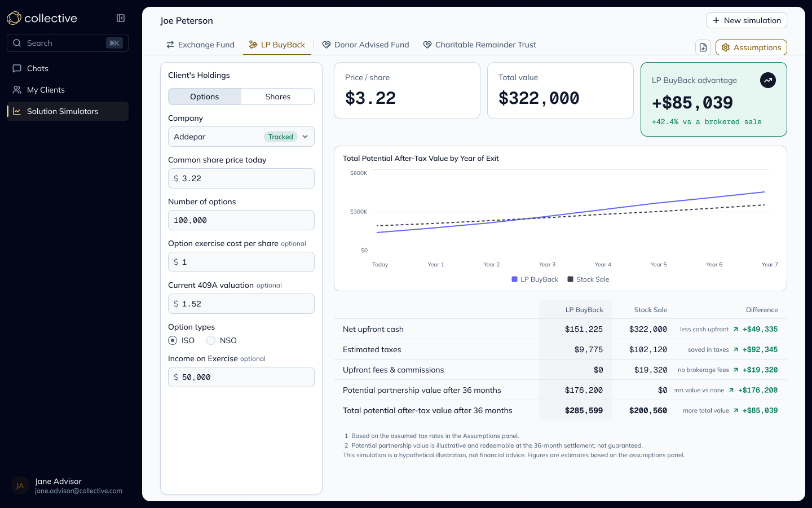The image size is (812, 508).
Task: Click the Common share price today field
Action: [x=241, y=178]
